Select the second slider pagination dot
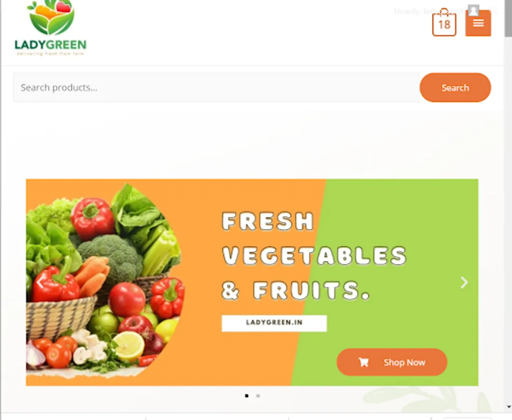Viewport: 512px width, 420px height. [x=258, y=396]
